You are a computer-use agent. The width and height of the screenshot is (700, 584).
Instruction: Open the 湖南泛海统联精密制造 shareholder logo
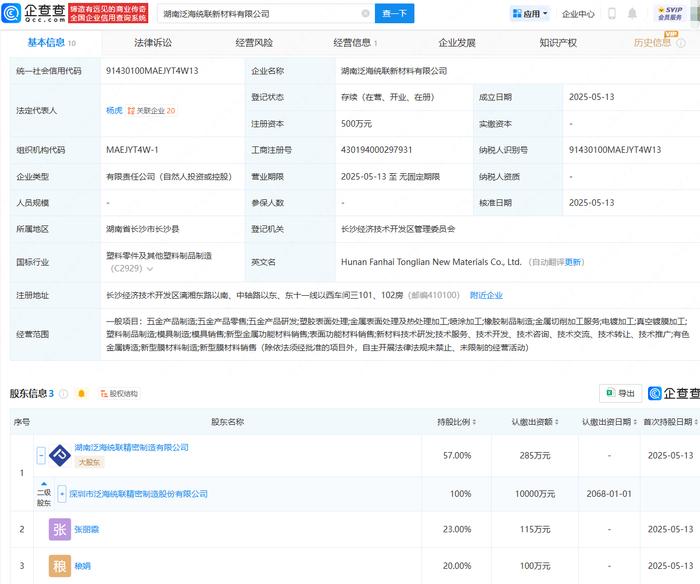(x=60, y=455)
